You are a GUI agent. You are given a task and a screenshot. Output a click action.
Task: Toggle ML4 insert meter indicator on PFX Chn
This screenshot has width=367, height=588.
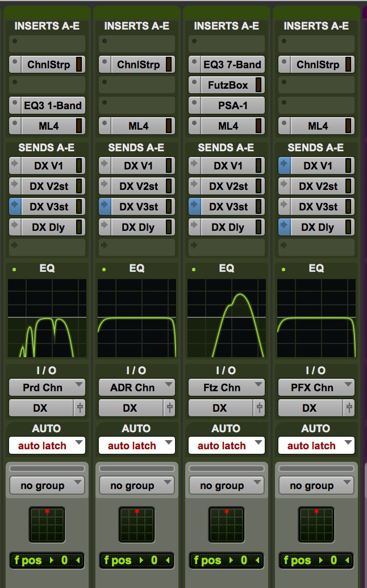coord(348,126)
